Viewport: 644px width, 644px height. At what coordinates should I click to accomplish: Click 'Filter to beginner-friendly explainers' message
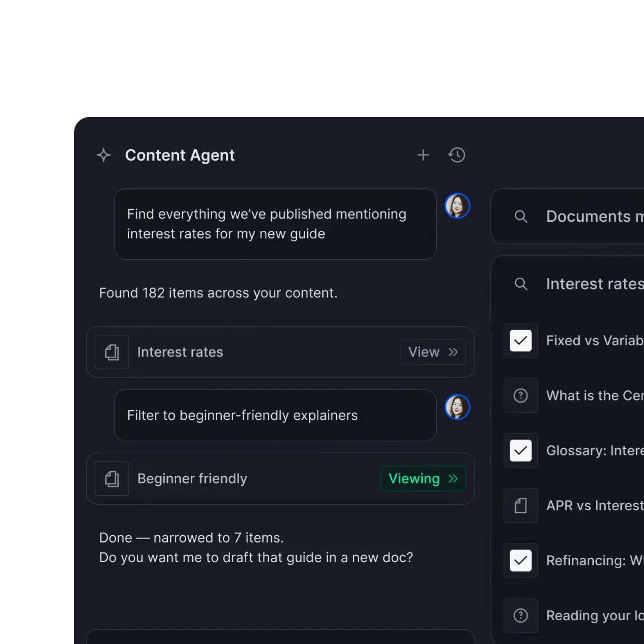(275, 415)
